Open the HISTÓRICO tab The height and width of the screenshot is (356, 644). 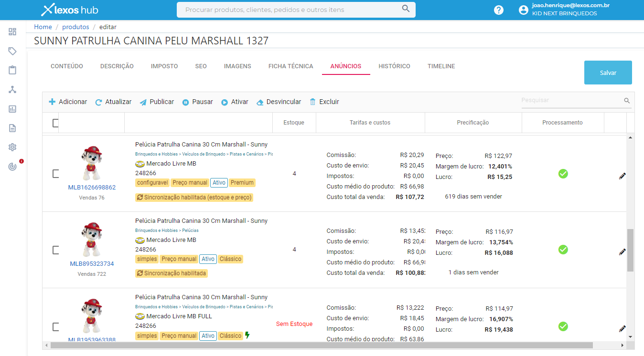[394, 66]
